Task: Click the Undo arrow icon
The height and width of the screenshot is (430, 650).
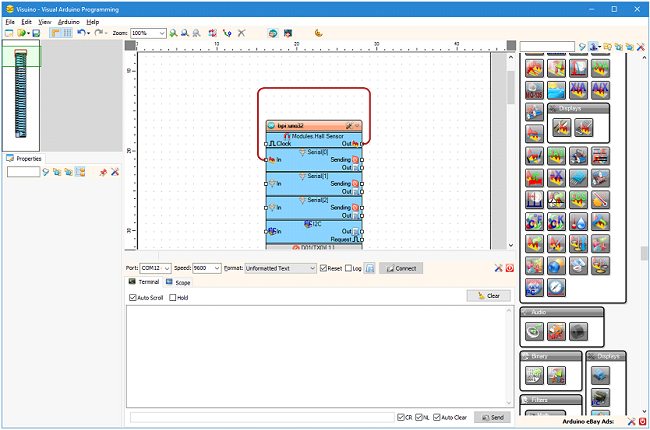Action: click(x=81, y=33)
